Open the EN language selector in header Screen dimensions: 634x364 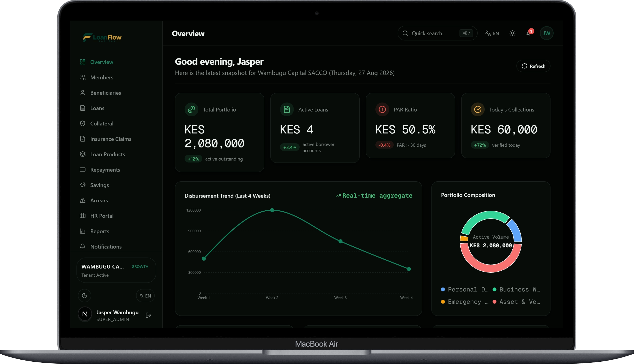(x=492, y=33)
